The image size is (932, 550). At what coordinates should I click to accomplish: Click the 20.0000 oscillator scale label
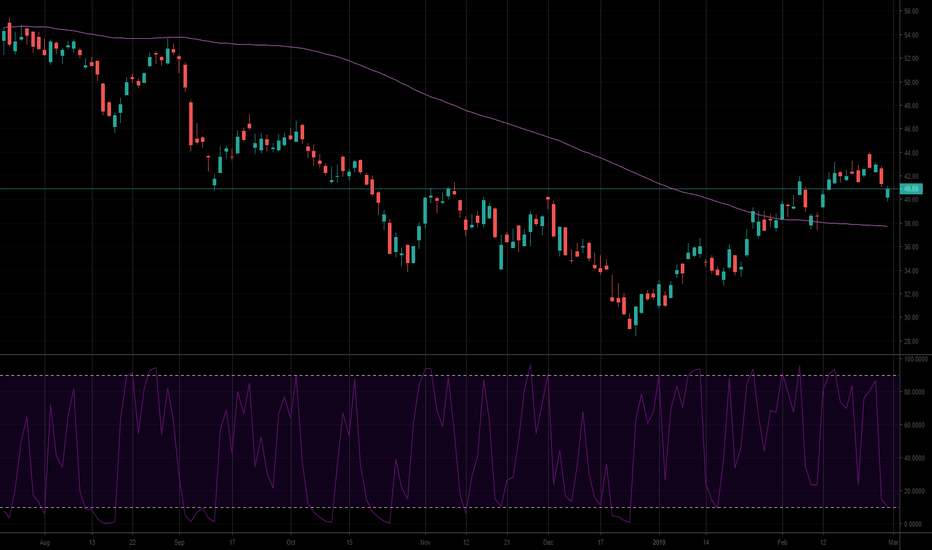pyautogui.click(x=915, y=491)
